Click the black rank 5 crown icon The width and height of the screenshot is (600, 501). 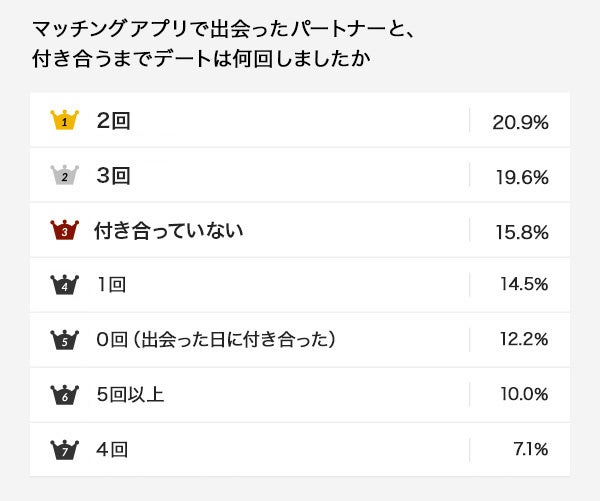pyautogui.click(x=64, y=340)
